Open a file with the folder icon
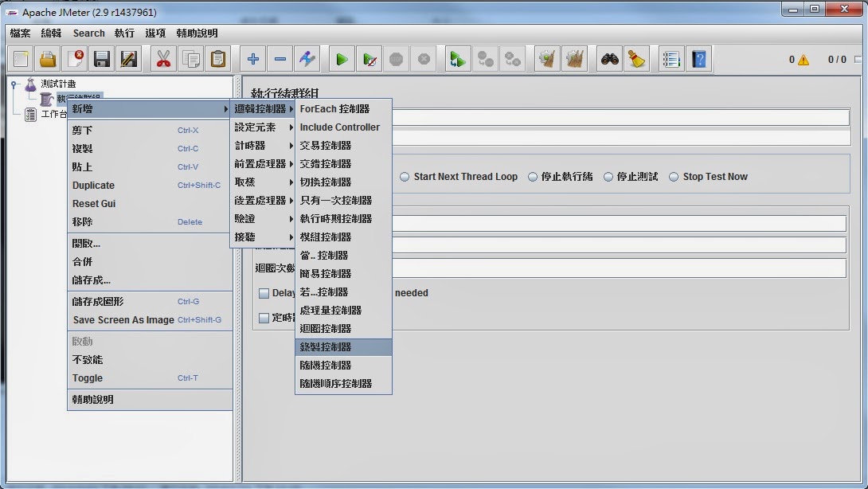 pyautogui.click(x=48, y=59)
